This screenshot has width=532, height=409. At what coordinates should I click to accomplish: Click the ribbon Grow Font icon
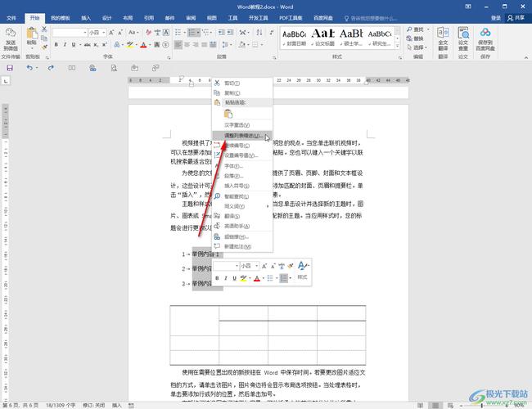coord(111,33)
